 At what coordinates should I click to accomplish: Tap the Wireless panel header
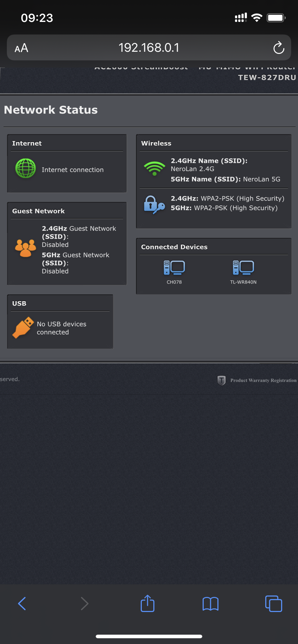click(x=156, y=143)
